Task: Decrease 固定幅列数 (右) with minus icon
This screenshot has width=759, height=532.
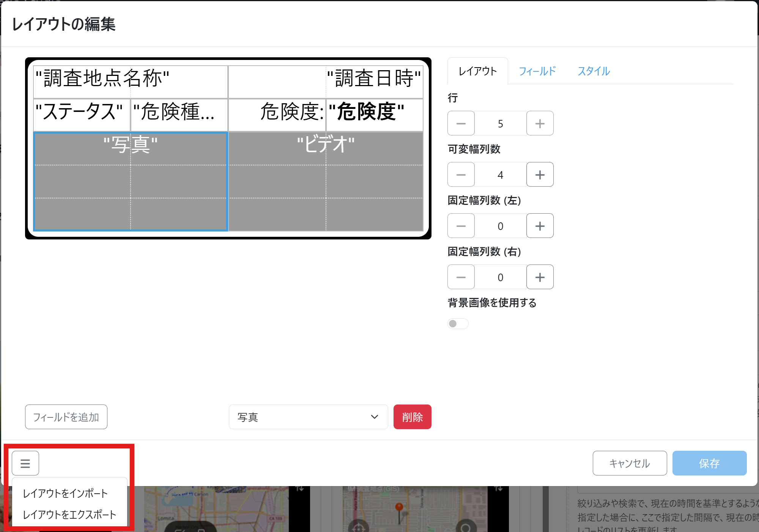Action: [x=461, y=277]
